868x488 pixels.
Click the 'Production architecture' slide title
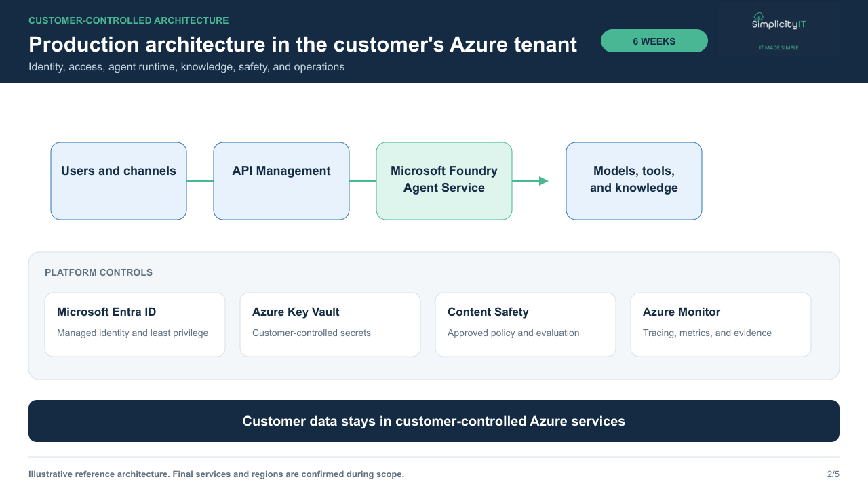pyautogui.click(x=303, y=44)
